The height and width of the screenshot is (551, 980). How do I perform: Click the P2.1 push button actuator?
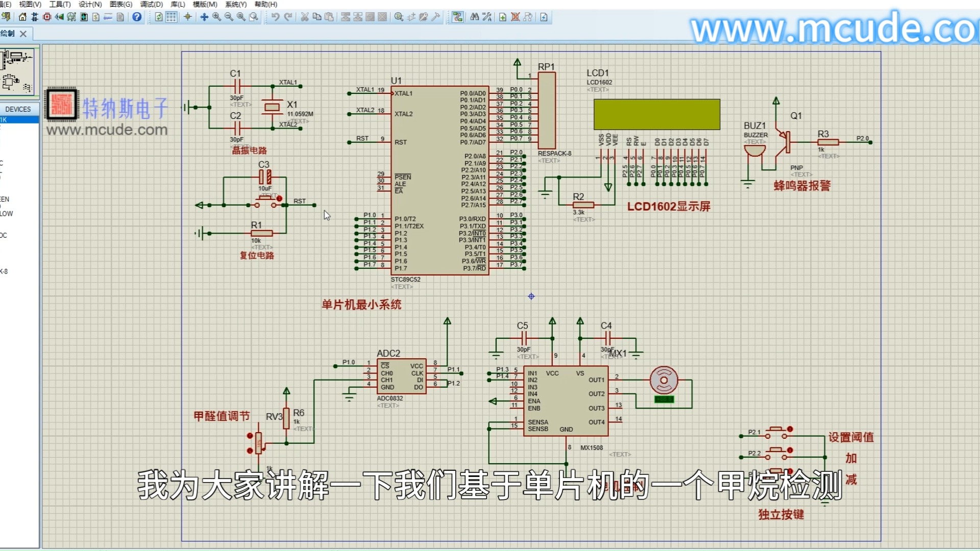click(x=790, y=429)
